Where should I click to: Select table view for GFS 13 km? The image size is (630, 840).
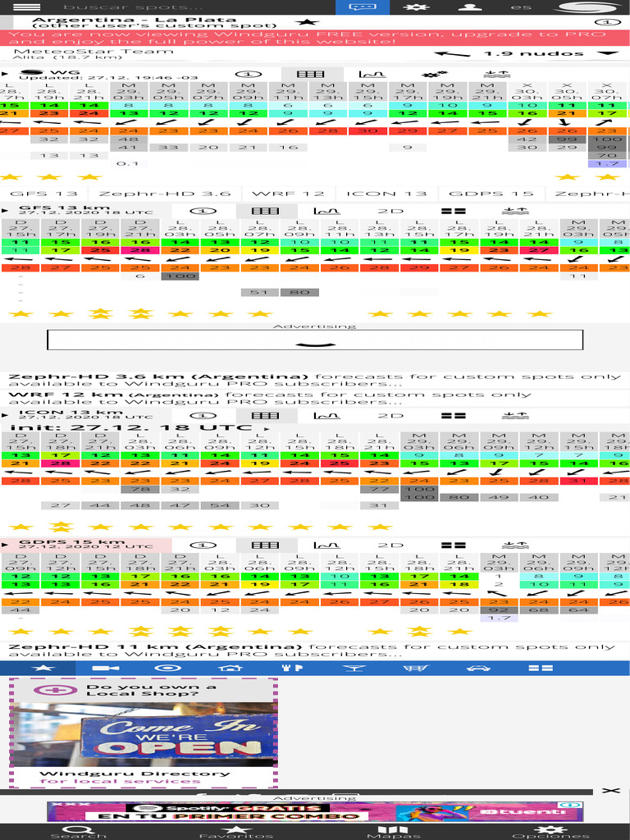(266, 211)
